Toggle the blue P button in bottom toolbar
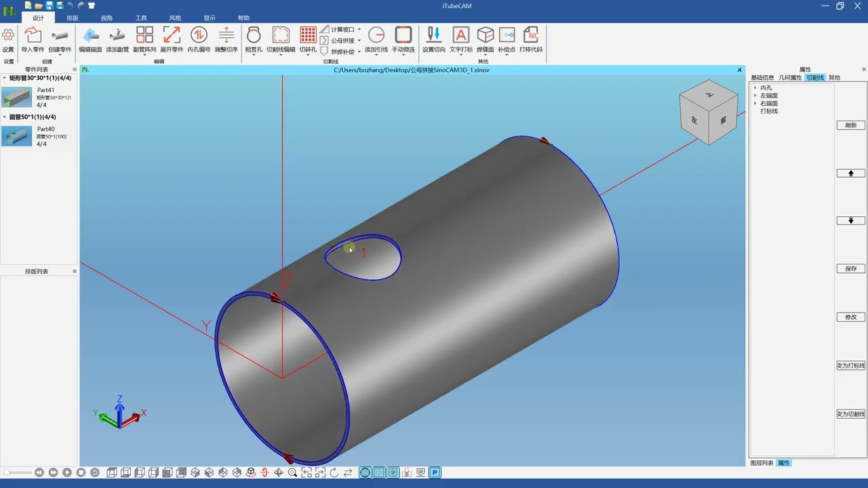This screenshot has height=488, width=868. 435,472
